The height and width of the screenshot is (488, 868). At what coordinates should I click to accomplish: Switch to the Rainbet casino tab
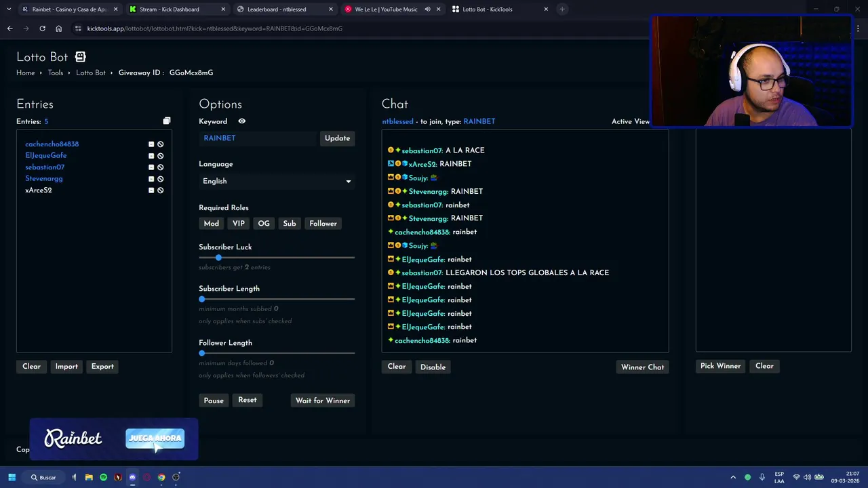(x=69, y=9)
